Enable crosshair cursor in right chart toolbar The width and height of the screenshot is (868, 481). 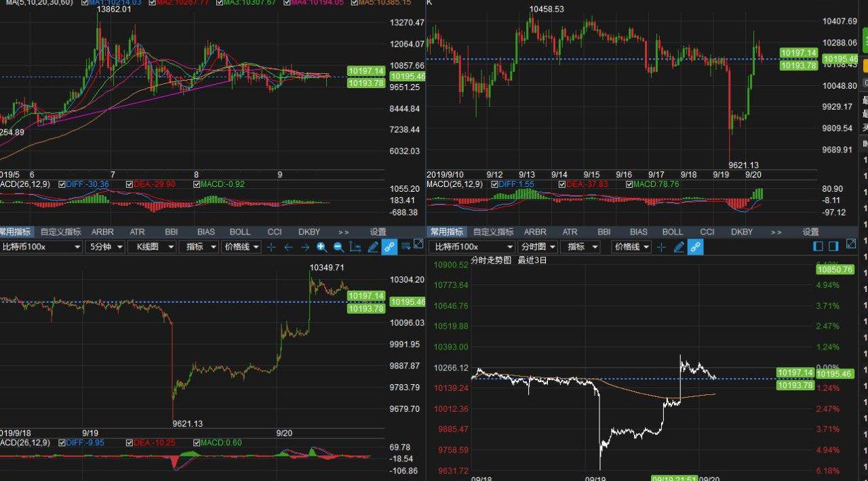pyautogui.click(x=661, y=247)
